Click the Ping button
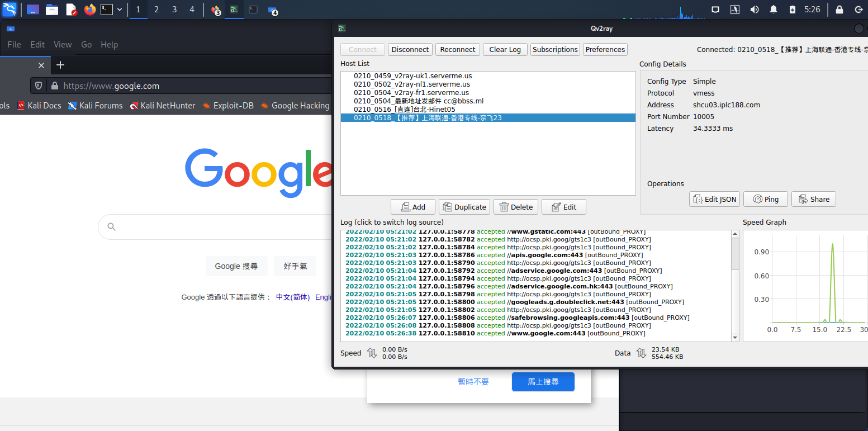The image size is (868, 431). click(766, 199)
